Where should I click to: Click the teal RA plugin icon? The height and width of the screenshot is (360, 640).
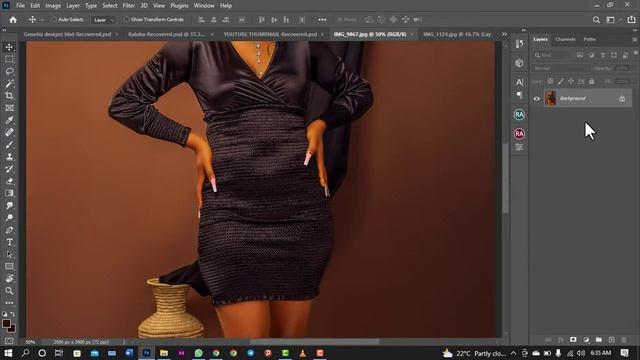(519, 115)
